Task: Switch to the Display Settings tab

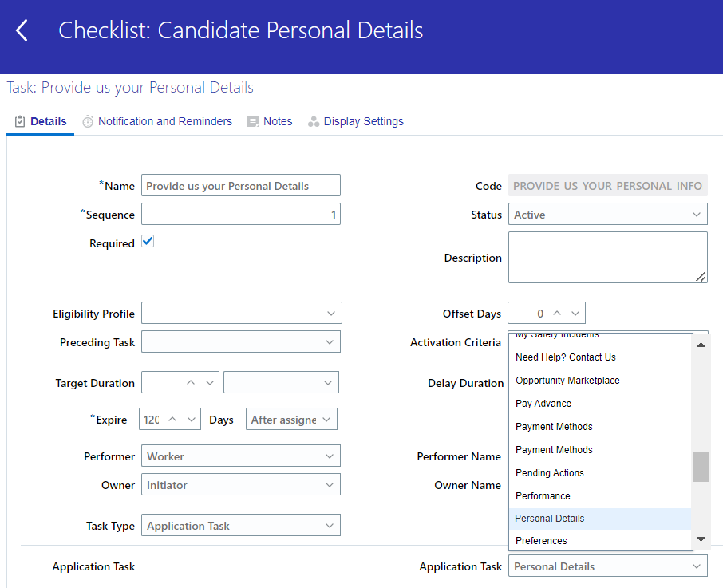Action: 364,120
